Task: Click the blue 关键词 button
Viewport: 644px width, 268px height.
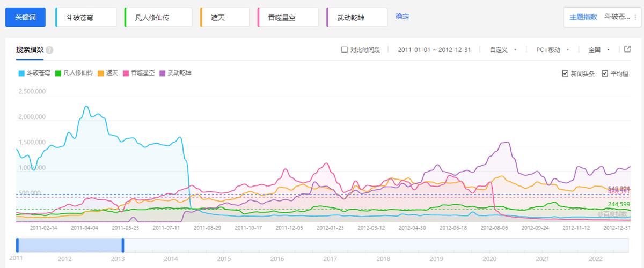Action: tap(25, 17)
